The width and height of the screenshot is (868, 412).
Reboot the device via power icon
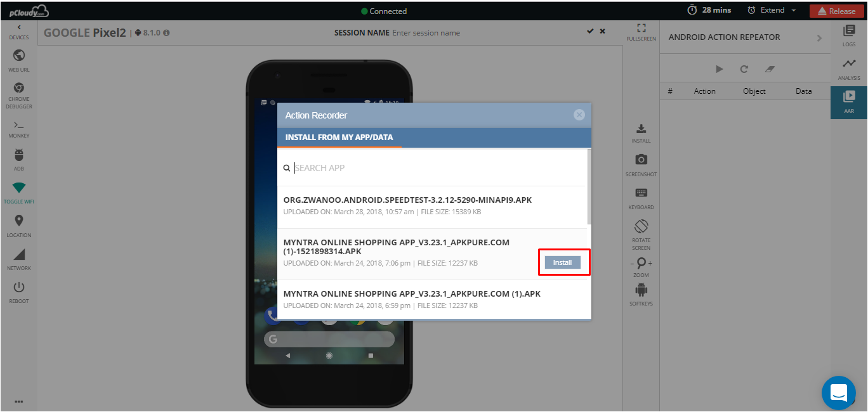click(19, 287)
